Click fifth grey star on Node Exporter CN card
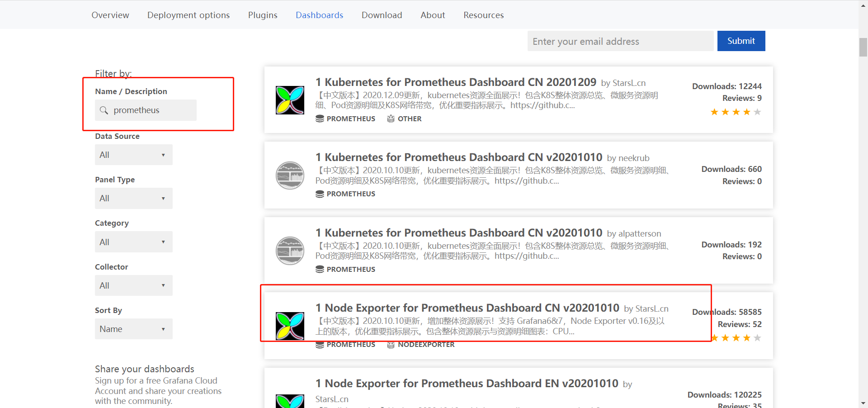 click(x=757, y=338)
